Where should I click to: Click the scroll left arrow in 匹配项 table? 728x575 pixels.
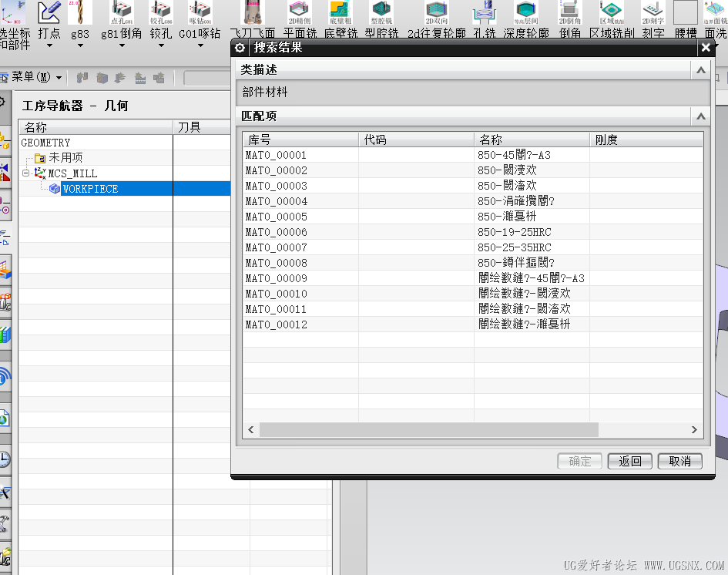[251, 429]
